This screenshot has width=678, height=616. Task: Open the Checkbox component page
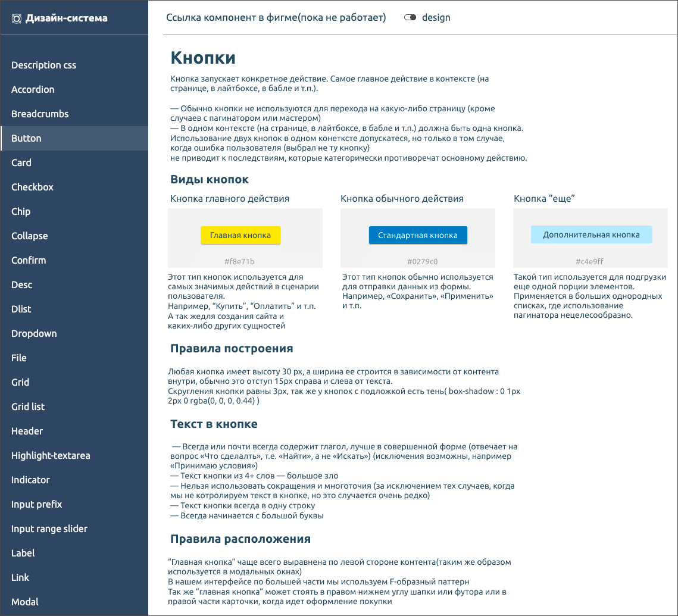(74, 187)
